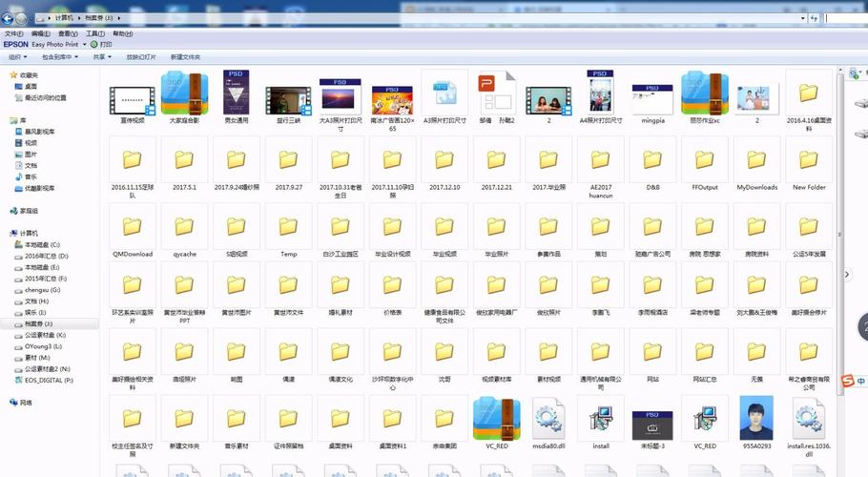Image resolution: width=868 pixels, height=477 pixels.
Task: Click the 新建文件夹 toolbar button
Action: click(185, 57)
